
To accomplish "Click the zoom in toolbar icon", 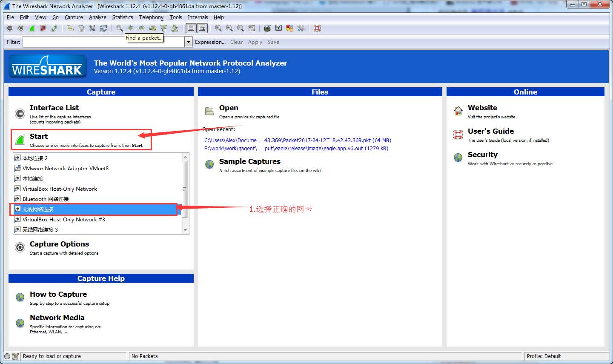I will click(x=218, y=28).
